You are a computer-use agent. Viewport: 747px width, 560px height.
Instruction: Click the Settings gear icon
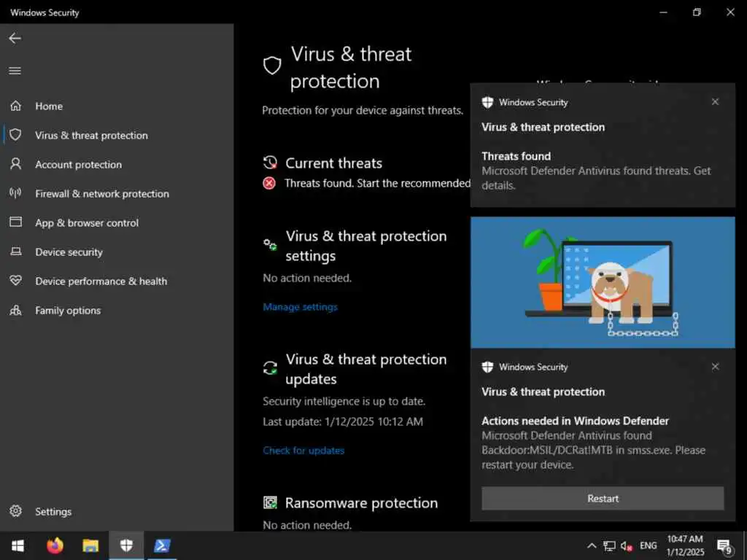click(x=16, y=511)
